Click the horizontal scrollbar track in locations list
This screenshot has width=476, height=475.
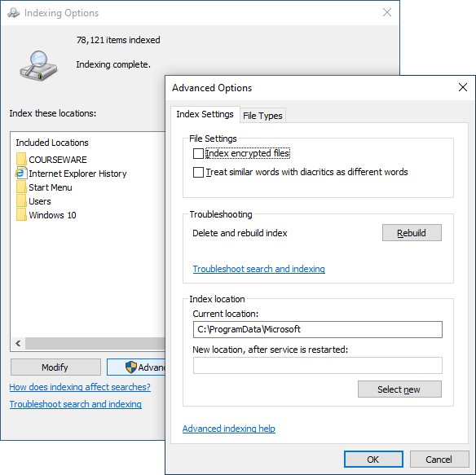(x=95, y=343)
